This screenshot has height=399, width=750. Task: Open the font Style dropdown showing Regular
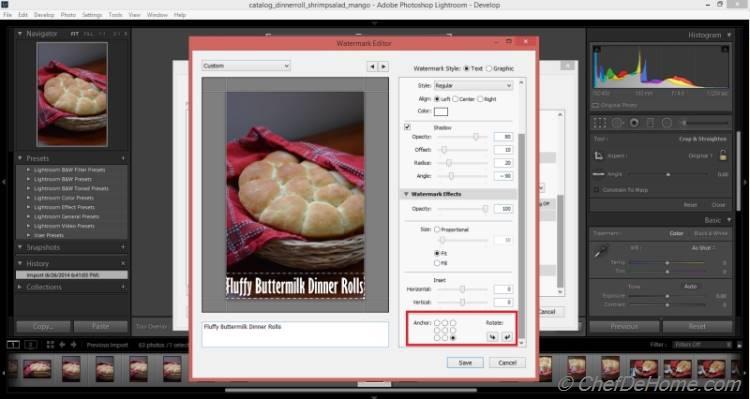pos(473,86)
